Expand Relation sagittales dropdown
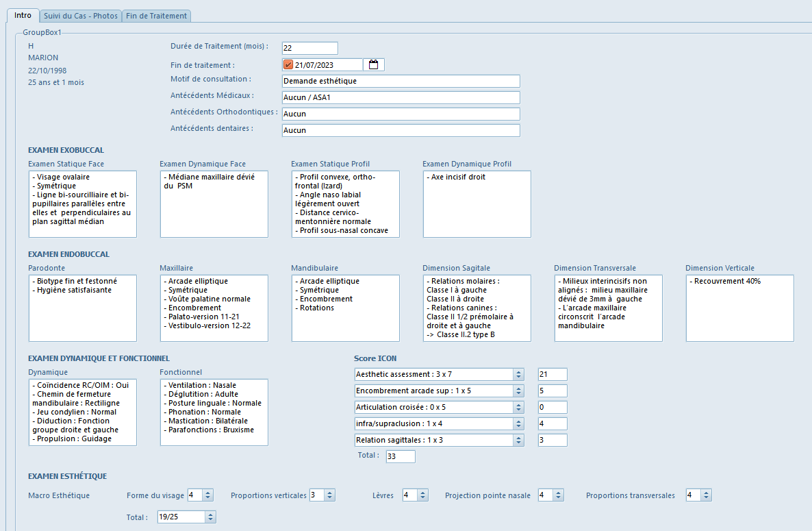 pyautogui.click(x=519, y=440)
